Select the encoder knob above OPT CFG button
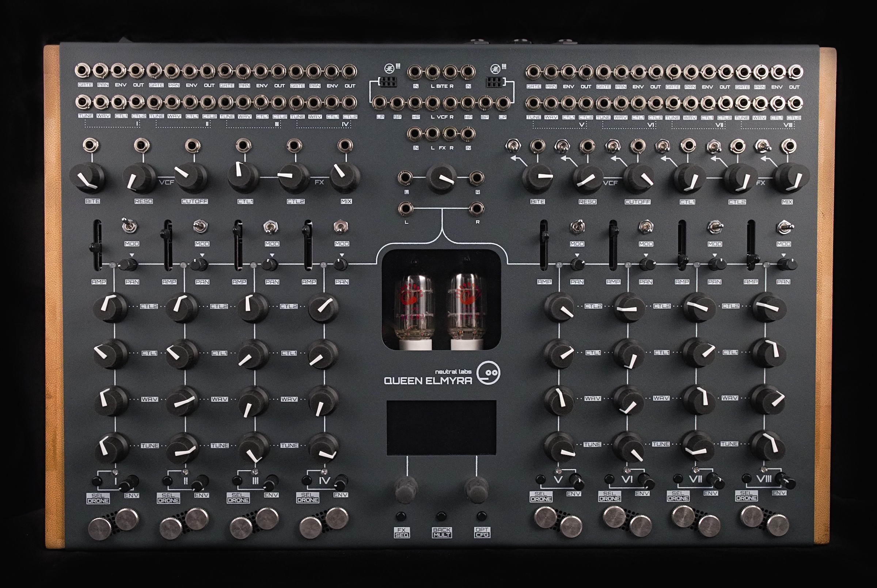 point(476,489)
